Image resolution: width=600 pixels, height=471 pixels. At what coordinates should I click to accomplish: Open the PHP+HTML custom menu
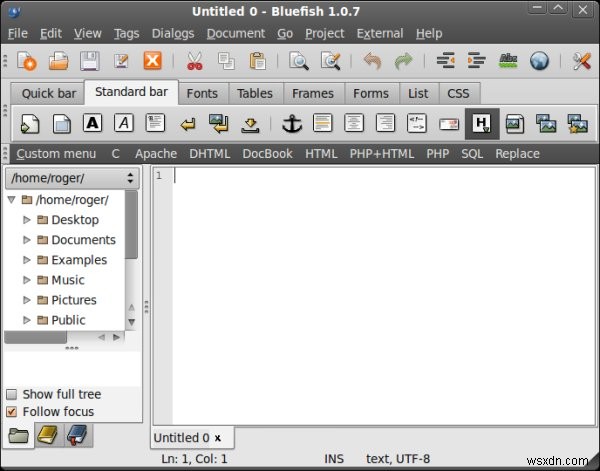point(382,154)
